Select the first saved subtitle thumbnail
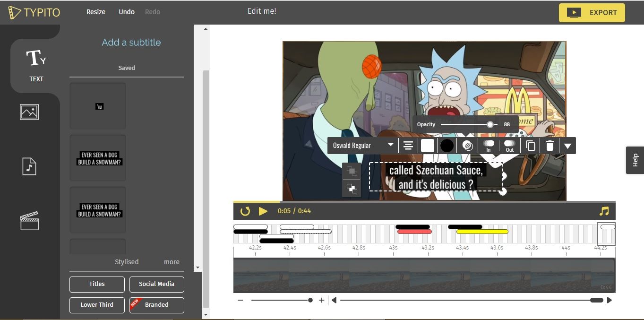 coord(98,106)
